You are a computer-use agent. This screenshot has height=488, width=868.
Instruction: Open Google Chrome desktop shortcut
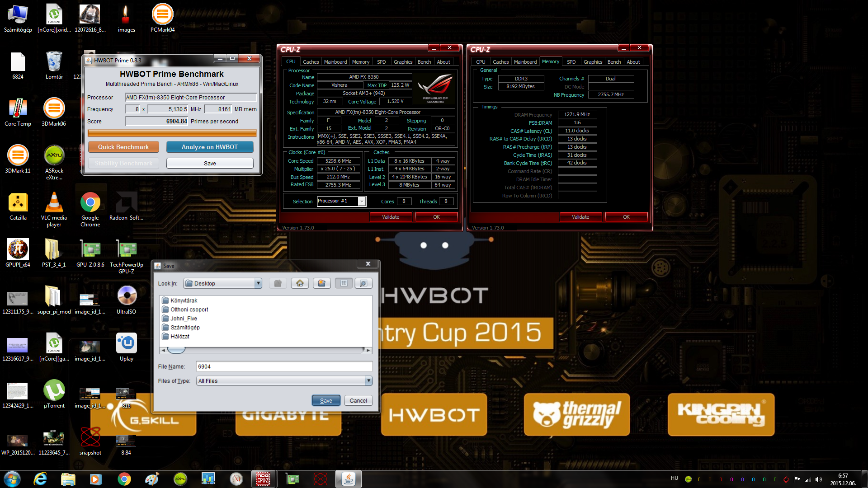[90, 209]
